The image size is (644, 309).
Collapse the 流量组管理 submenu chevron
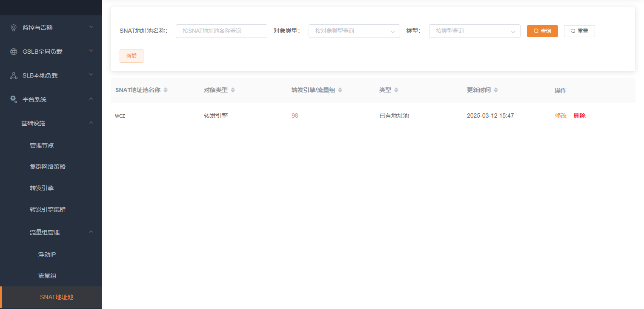pyautogui.click(x=91, y=232)
